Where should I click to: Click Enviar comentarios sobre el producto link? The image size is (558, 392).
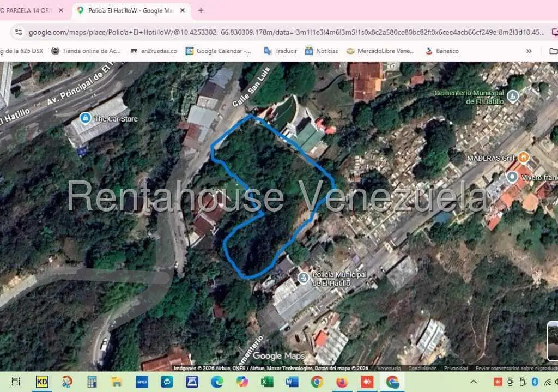click(x=517, y=368)
